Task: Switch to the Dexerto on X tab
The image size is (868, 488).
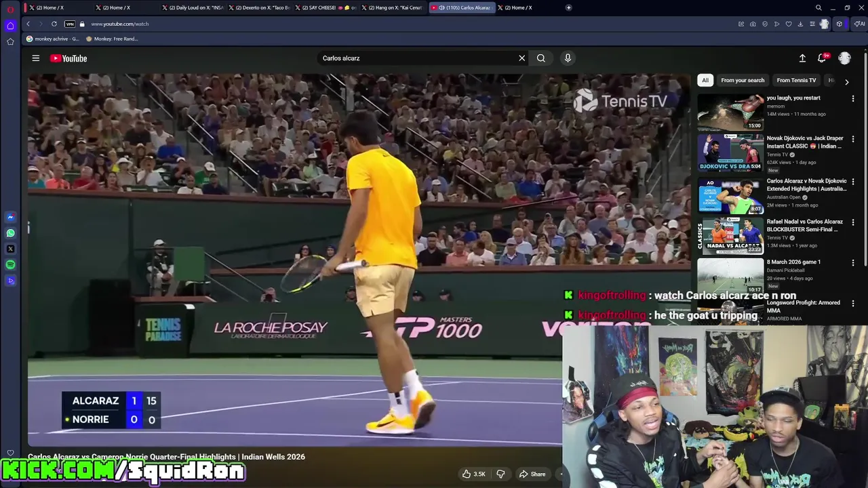Action: 258,7
